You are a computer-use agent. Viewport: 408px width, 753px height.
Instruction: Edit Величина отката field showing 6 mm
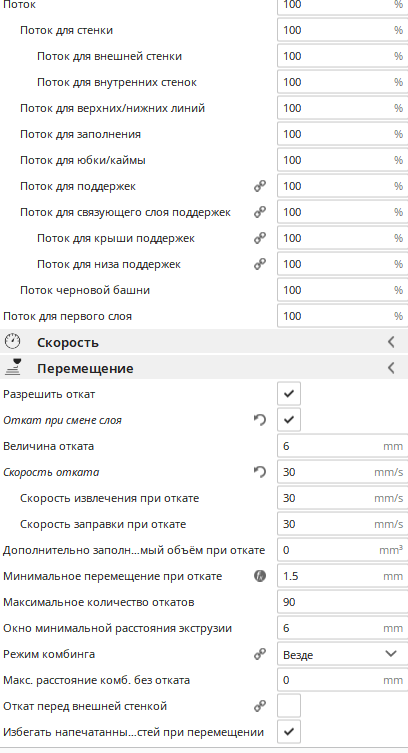[x=342, y=446]
